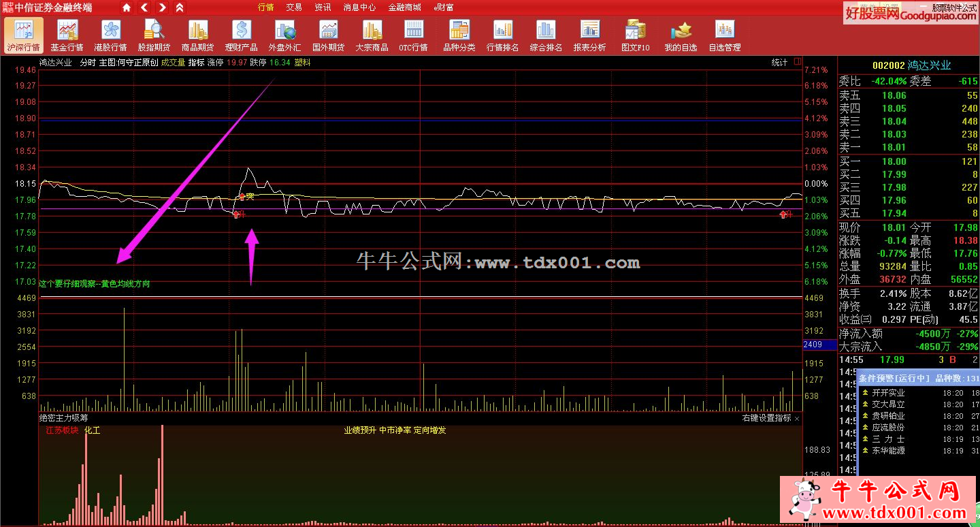The width and height of the screenshot is (980, 527).
Task: Click the 卖一 price 18.01 row
Action: click(x=909, y=147)
